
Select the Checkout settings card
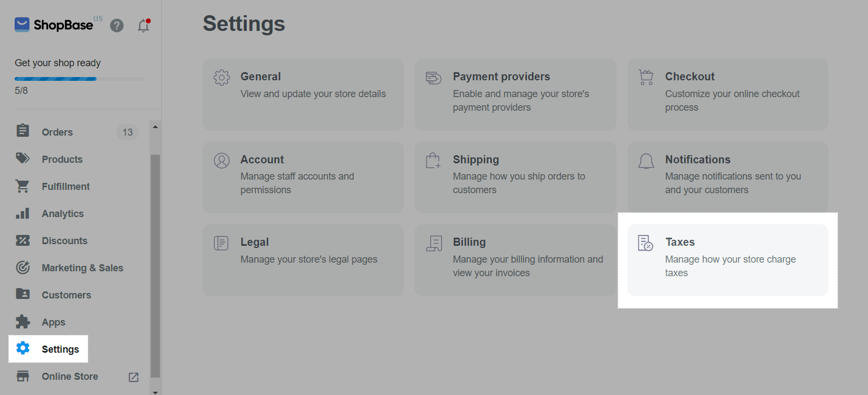(727, 94)
